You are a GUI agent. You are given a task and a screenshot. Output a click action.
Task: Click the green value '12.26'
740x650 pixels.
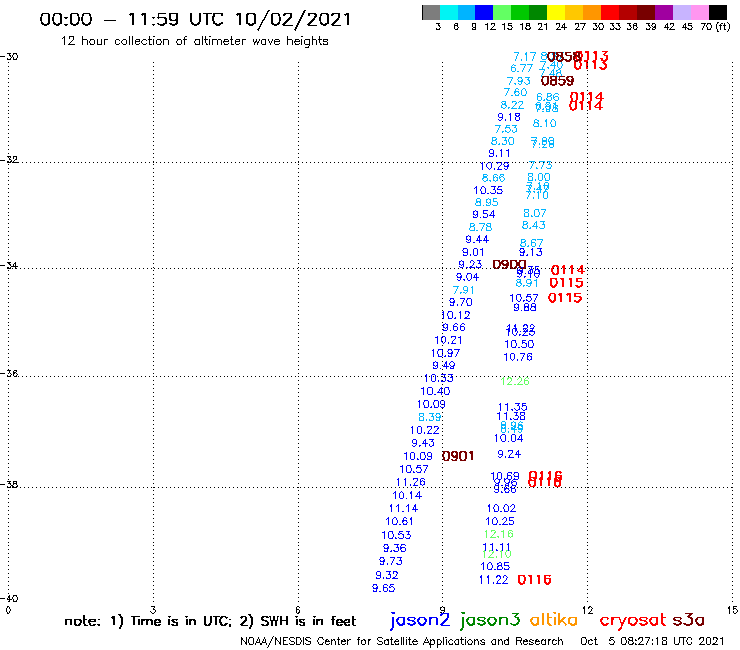[x=514, y=381]
